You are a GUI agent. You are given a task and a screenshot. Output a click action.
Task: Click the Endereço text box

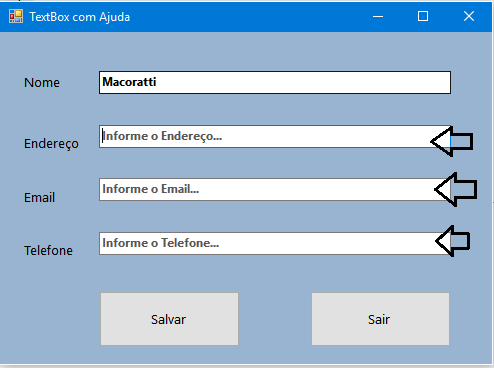click(x=275, y=137)
